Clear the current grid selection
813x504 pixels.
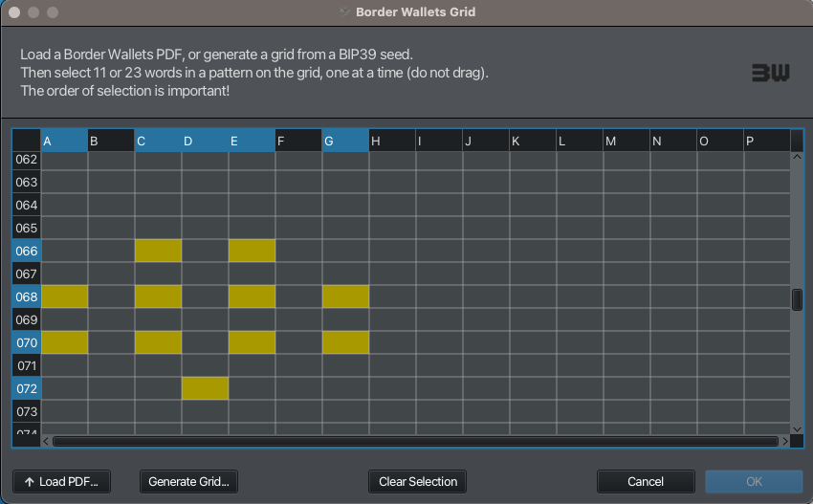pos(417,482)
